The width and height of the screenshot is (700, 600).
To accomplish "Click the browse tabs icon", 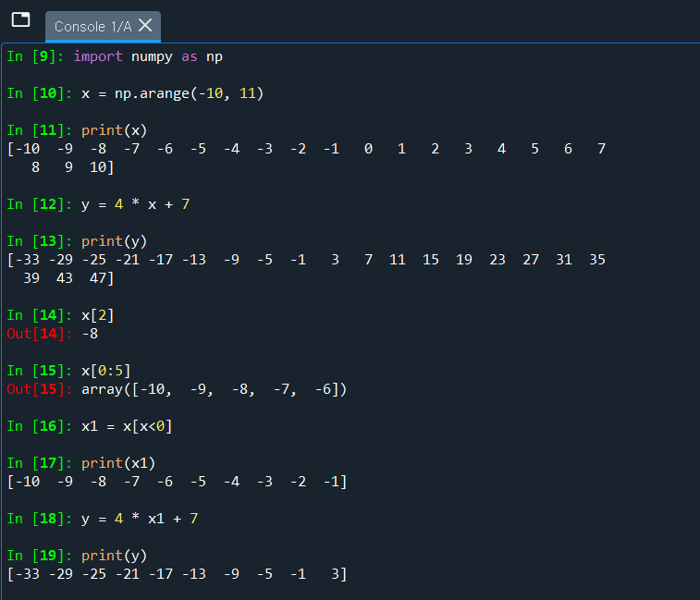I will [x=20, y=20].
